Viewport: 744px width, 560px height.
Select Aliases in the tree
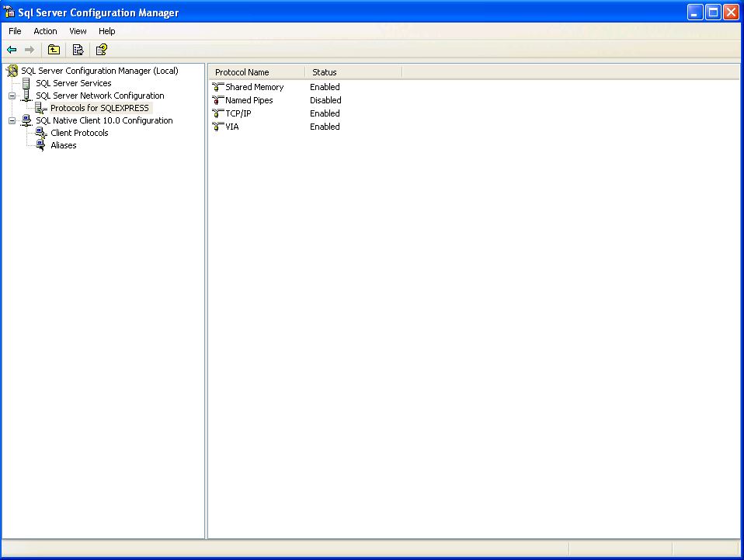coord(64,145)
